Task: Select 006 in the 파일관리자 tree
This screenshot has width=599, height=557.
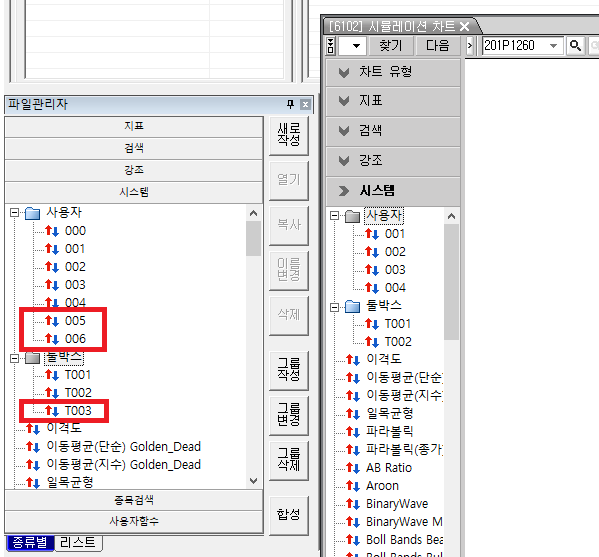Action: 75,339
